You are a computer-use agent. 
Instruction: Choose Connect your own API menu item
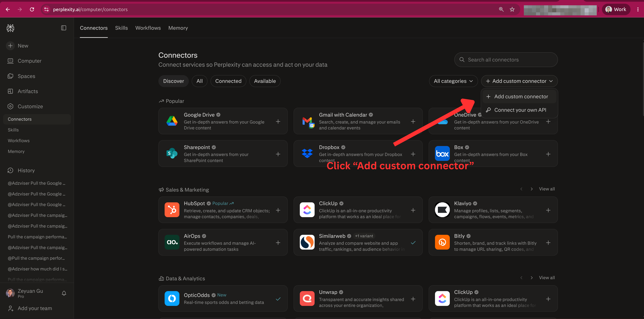tap(519, 110)
